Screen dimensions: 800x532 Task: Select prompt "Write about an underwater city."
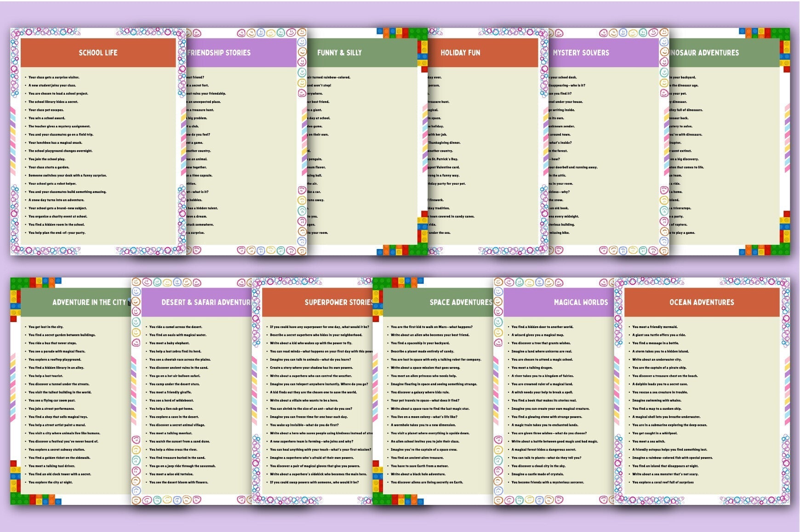pyautogui.click(x=657, y=360)
